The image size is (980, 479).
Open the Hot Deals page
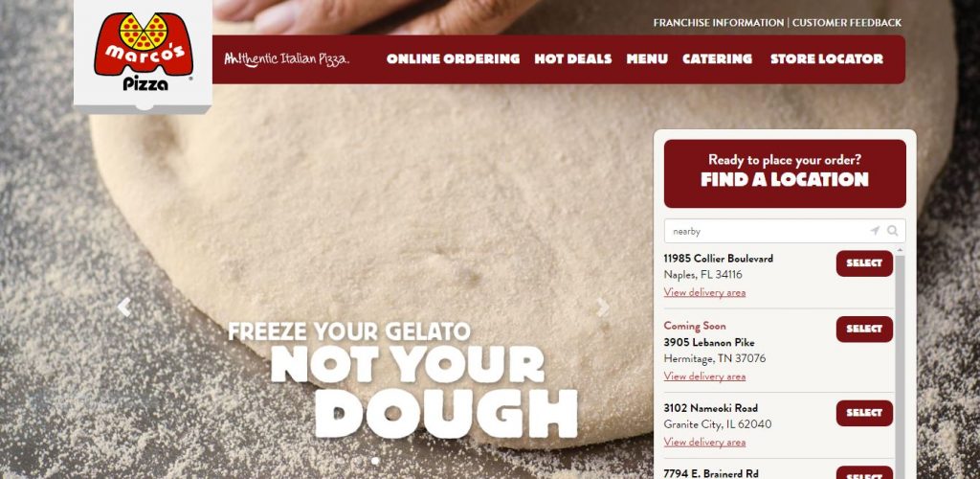point(573,58)
